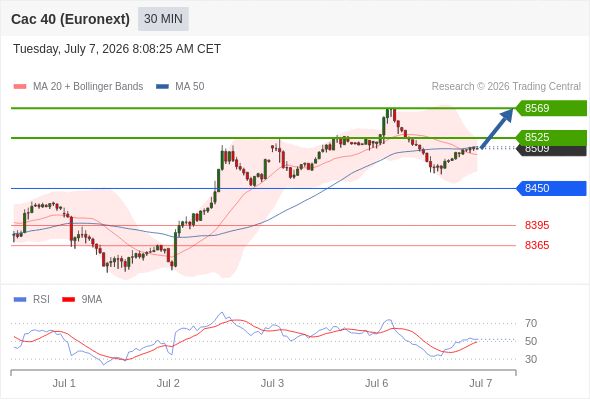Click the RSI blue legend swatch
590x400 pixels.
(20, 300)
